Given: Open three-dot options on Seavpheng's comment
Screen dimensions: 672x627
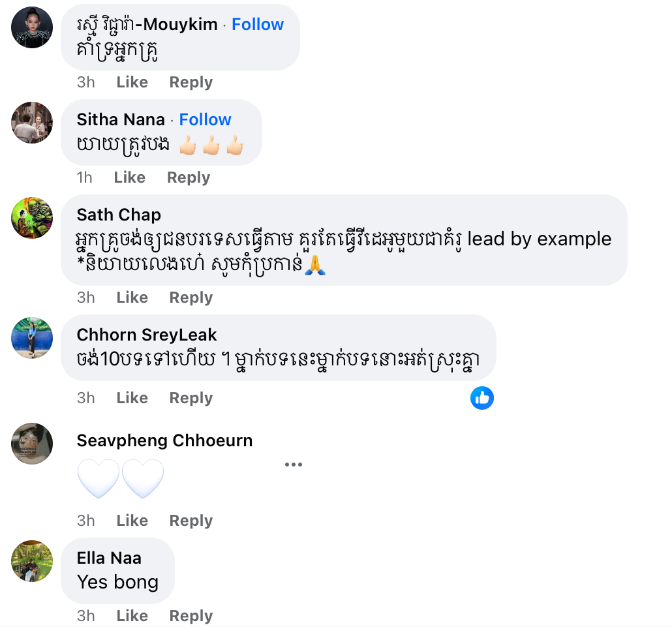Looking at the screenshot, I should (293, 465).
